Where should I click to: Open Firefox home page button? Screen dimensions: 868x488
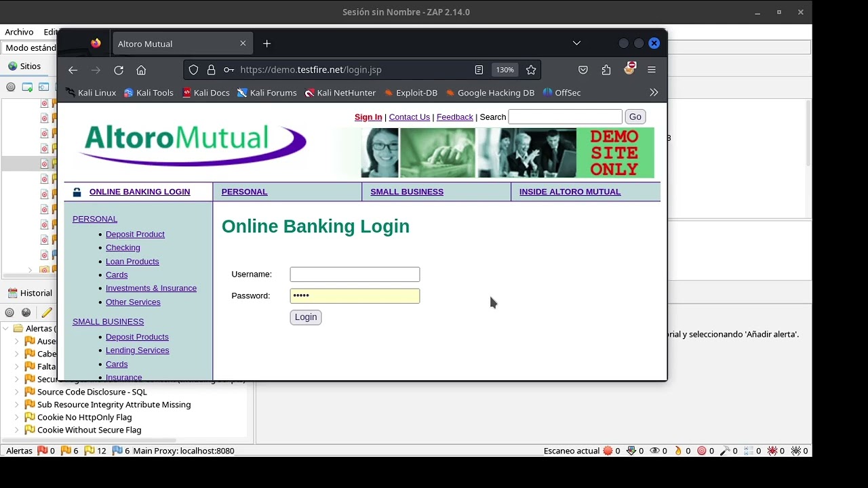click(141, 70)
